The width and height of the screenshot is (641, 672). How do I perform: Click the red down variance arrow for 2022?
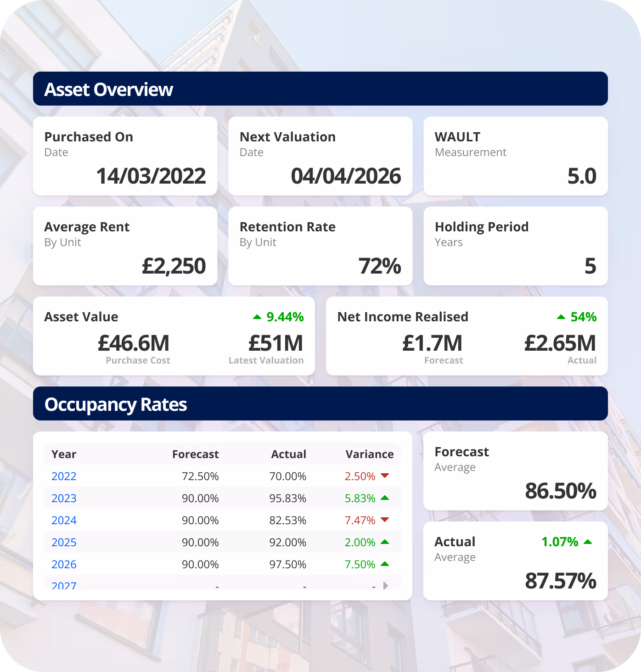[386, 476]
